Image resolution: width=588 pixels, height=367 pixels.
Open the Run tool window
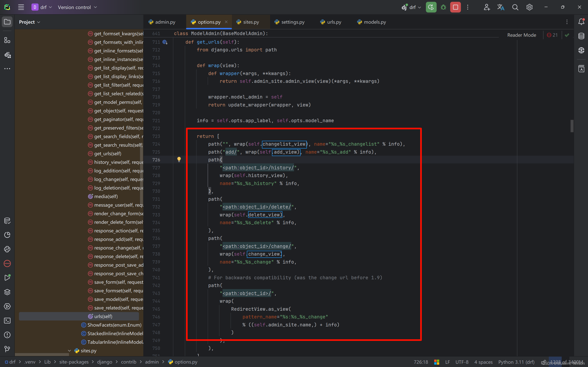click(x=7, y=278)
